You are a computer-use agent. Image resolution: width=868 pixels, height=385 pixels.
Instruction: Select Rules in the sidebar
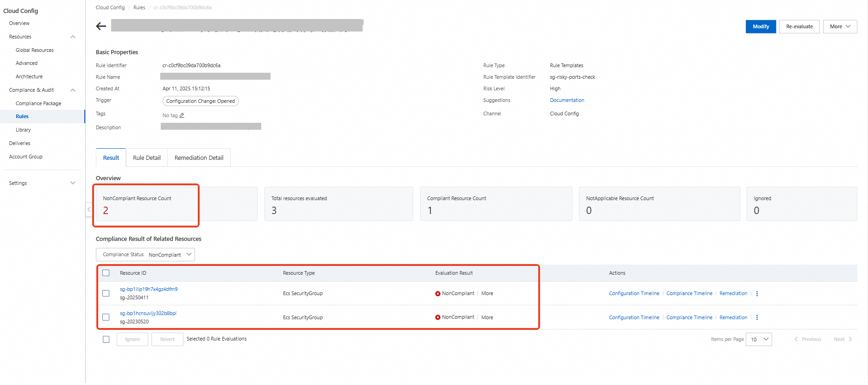[x=22, y=116]
